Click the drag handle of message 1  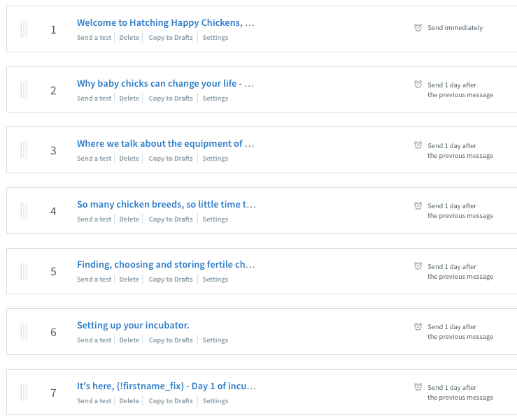click(x=24, y=29)
